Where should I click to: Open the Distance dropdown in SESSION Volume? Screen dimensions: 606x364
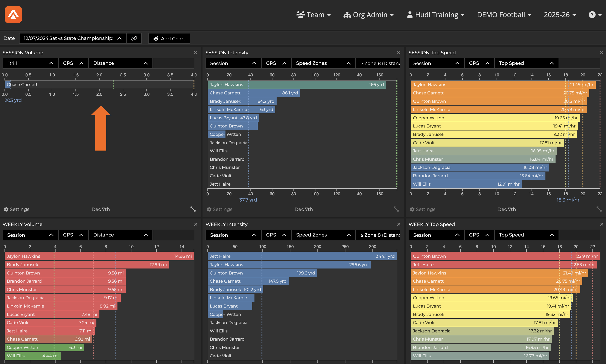tap(120, 63)
